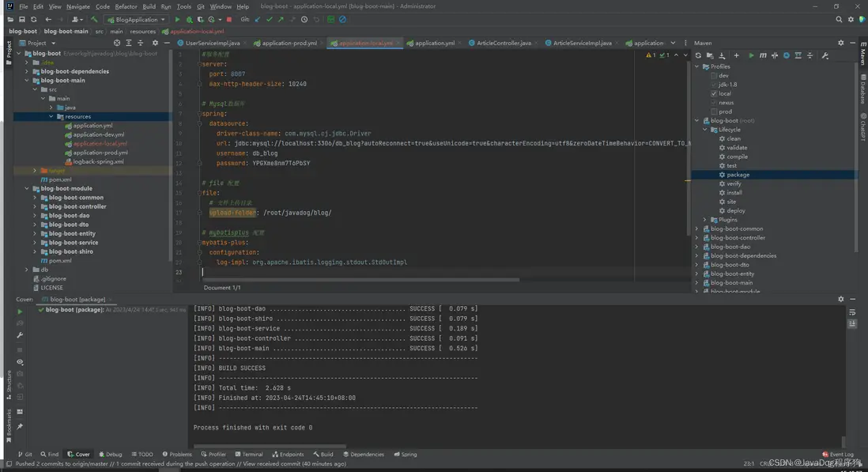Click the Git update project arrow
This screenshot has height=472, width=868.
[x=258, y=19]
